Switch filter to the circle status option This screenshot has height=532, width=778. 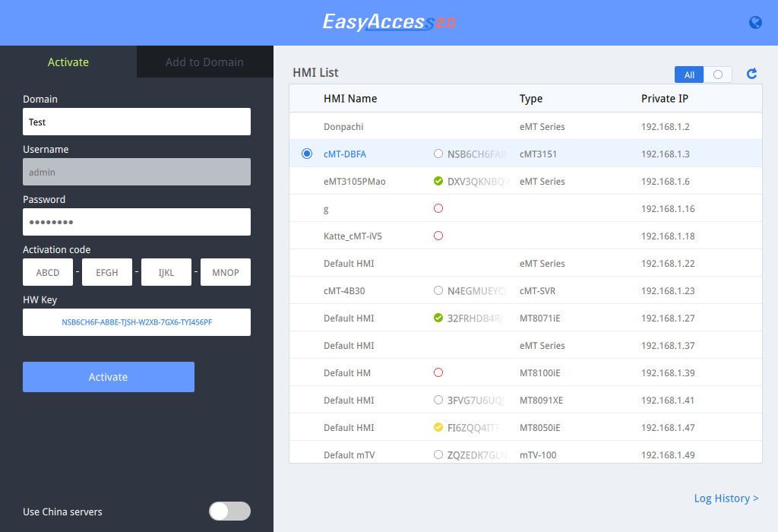pyautogui.click(x=717, y=74)
